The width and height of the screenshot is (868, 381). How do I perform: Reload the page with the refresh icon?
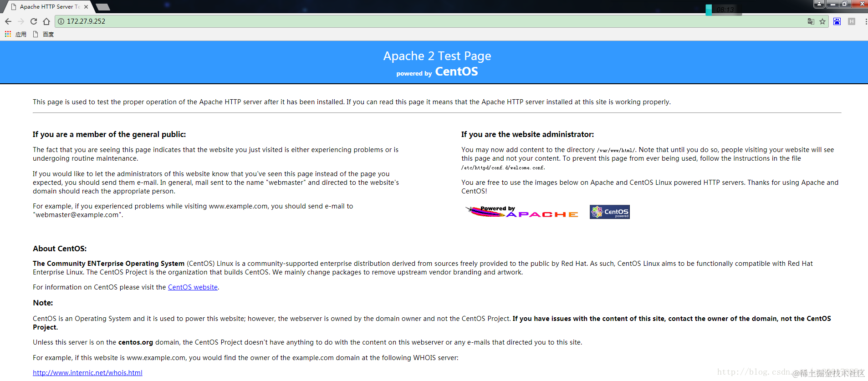pos(34,21)
